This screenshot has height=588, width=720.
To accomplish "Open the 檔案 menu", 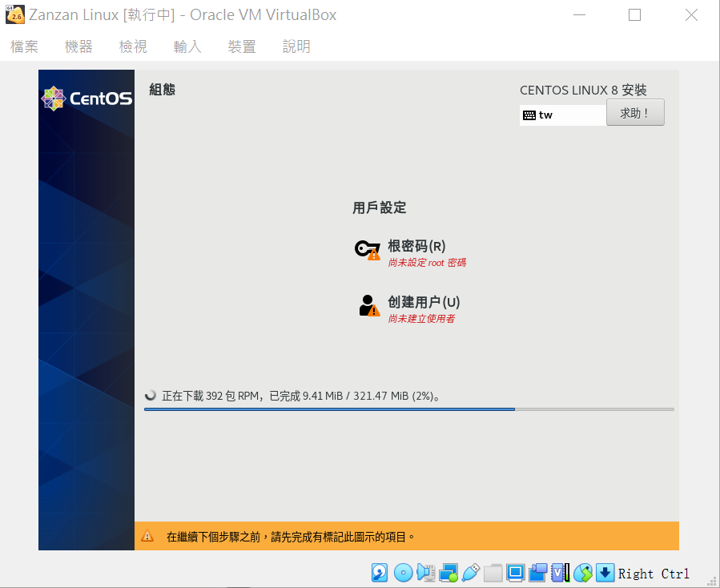I will click(x=24, y=46).
